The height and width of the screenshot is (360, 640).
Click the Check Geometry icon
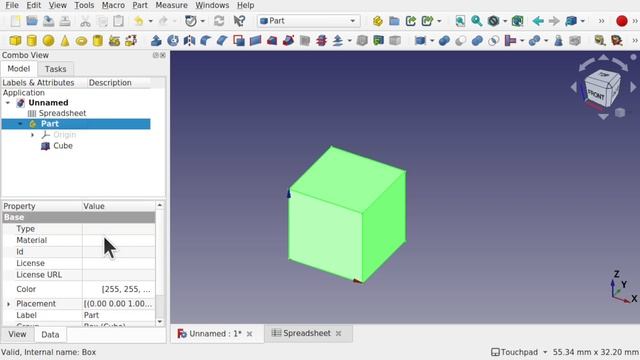599,41
